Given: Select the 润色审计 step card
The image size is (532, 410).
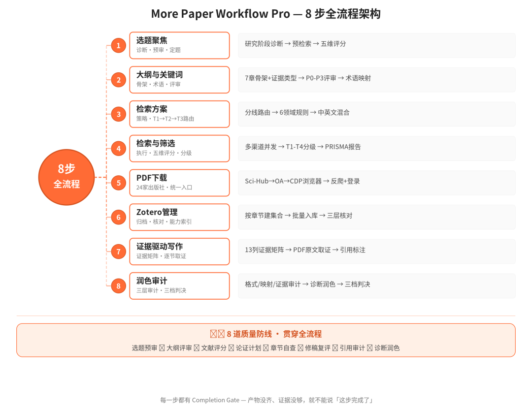Looking at the screenshot, I should (179, 286).
